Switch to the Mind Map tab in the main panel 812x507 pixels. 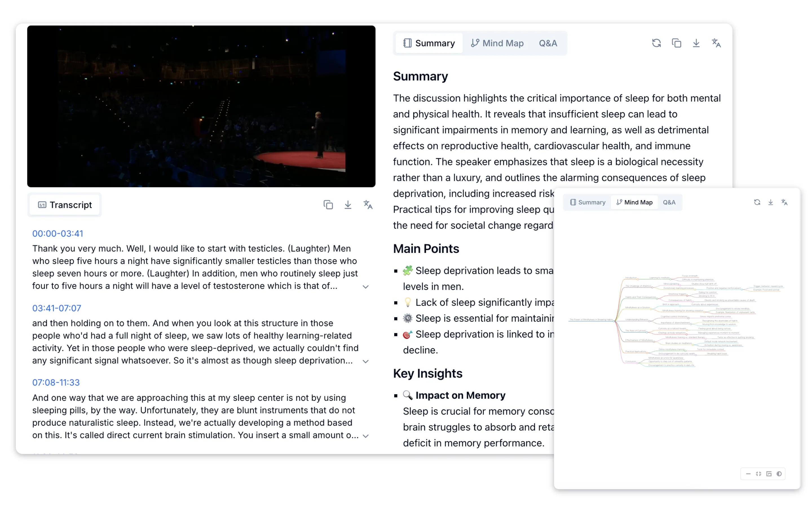pos(497,43)
